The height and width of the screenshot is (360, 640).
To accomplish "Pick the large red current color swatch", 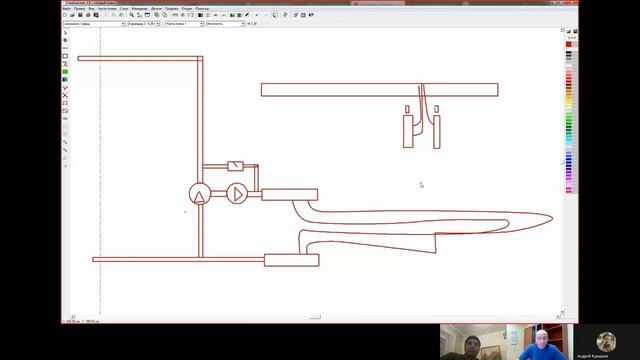I will 569,44.
